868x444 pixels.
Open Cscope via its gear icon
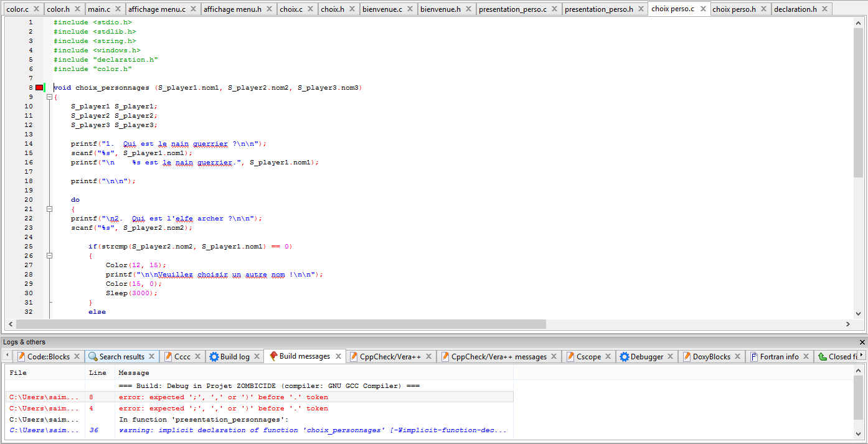pyautogui.click(x=569, y=356)
